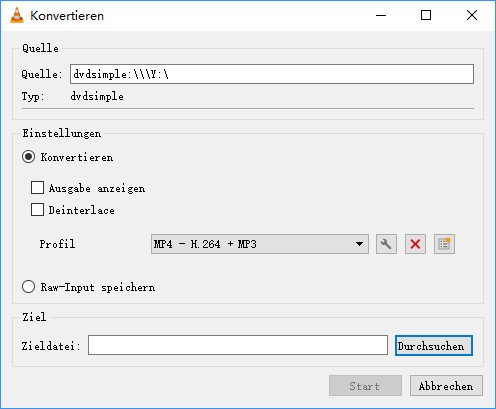The width and height of the screenshot is (496, 409).
Task: Minimize the Konvertieren window
Action: click(381, 15)
